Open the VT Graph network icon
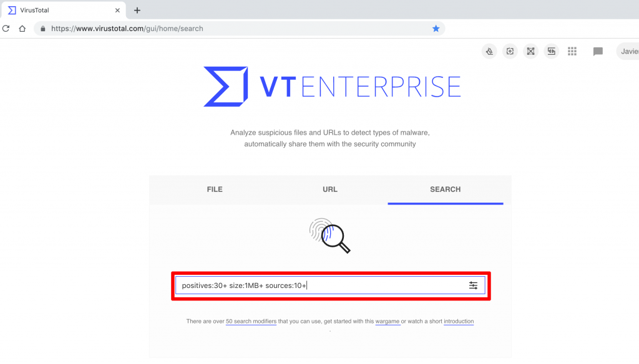639x364 pixels. [x=530, y=51]
